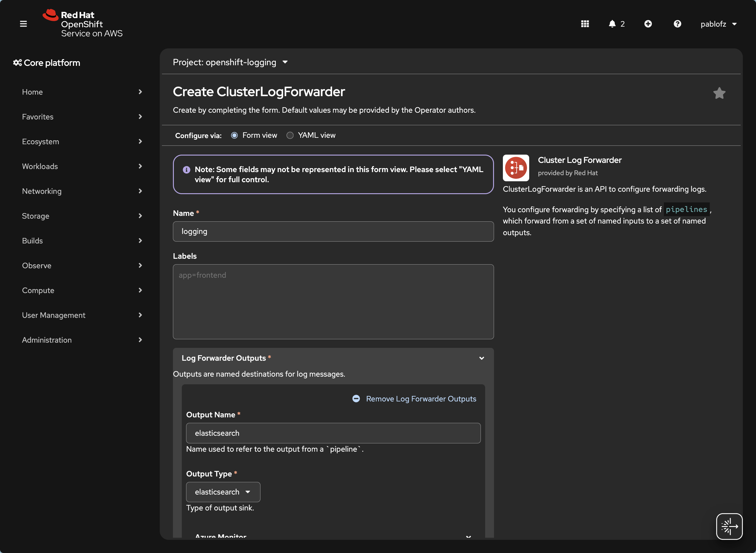
Task: Open the application launcher grid icon
Action: point(585,24)
